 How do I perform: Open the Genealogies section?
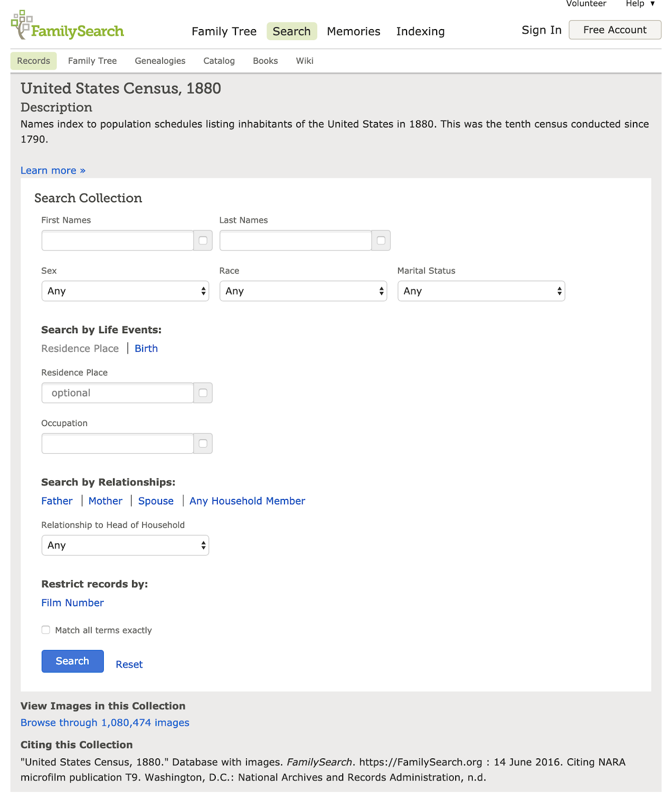coord(160,61)
